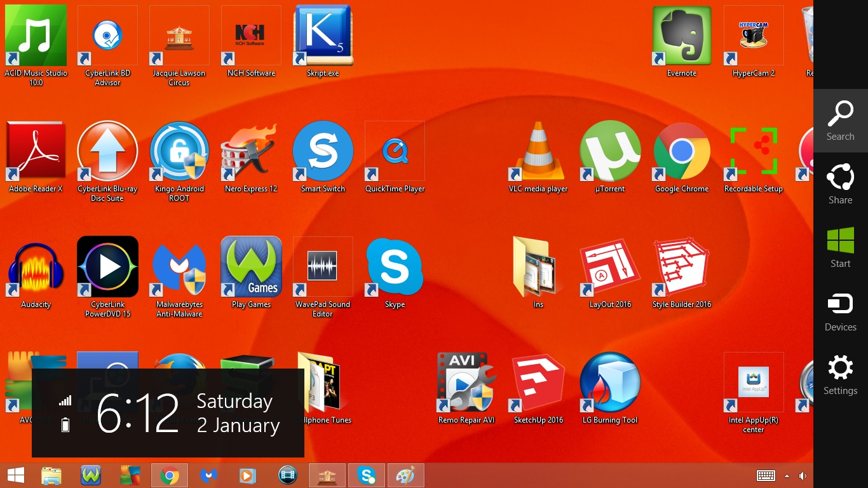Open the touch keyboard from tray

(766, 476)
